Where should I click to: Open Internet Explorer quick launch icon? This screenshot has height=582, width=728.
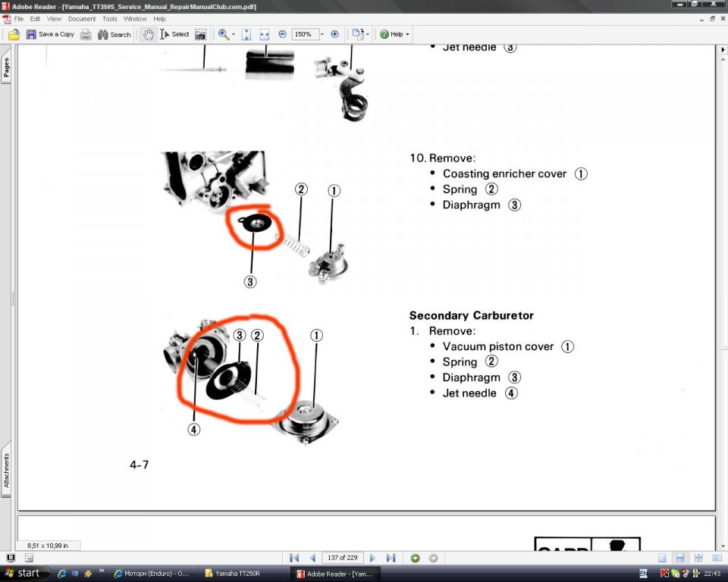tap(61, 574)
